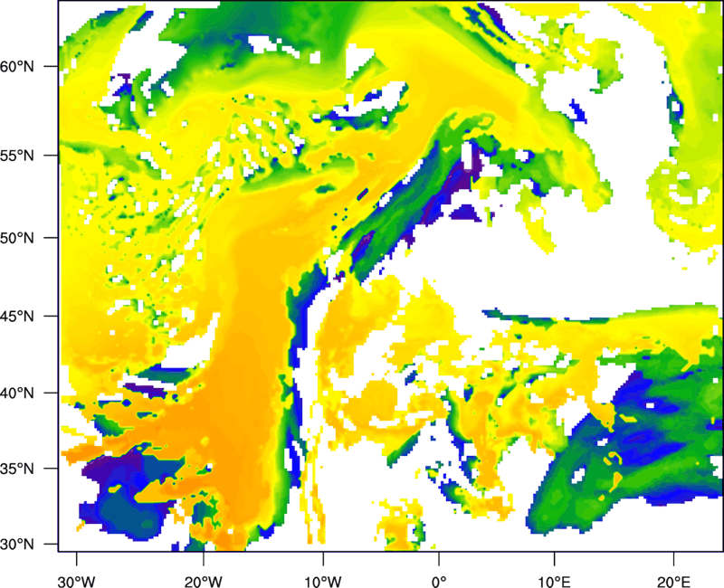Click the 10°E longitude label
The image size is (724, 588).
click(x=554, y=582)
